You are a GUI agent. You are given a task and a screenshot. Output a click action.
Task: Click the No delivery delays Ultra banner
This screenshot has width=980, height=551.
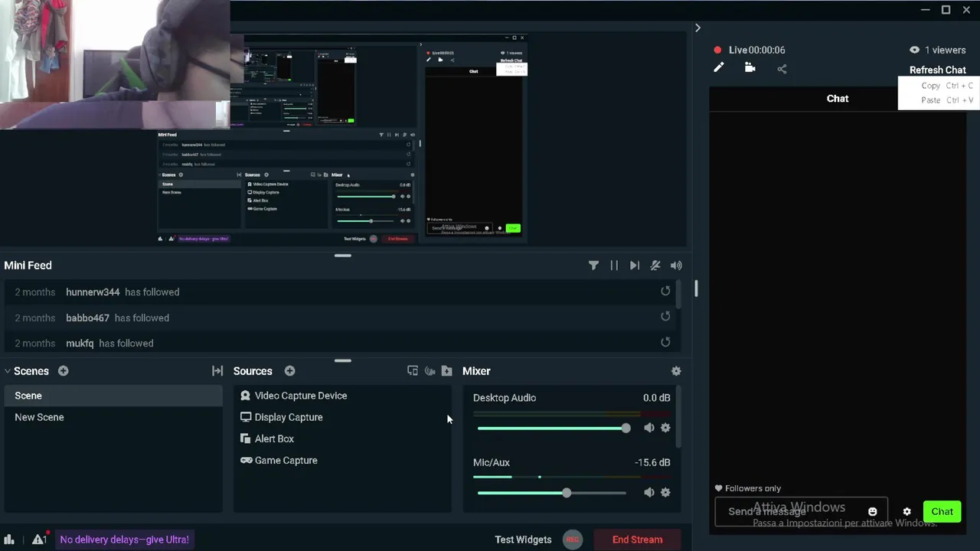pyautogui.click(x=124, y=540)
